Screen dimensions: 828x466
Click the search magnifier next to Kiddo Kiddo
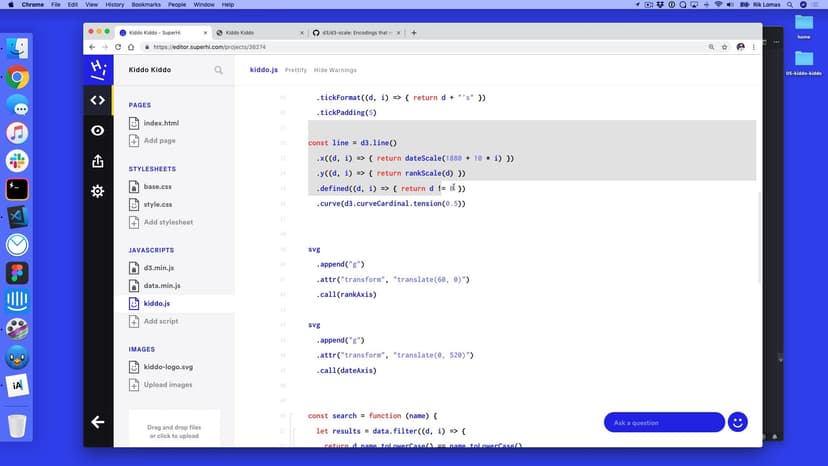tap(218, 71)
